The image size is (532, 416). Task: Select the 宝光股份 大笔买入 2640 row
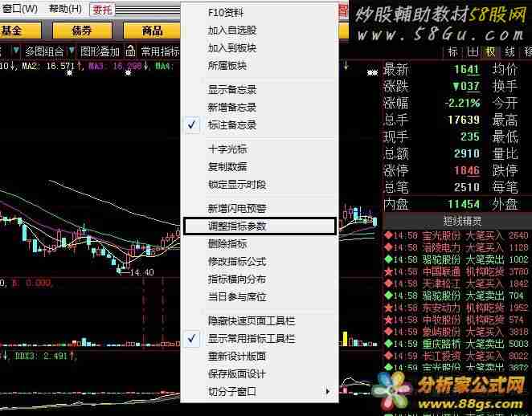click(456, 235)
